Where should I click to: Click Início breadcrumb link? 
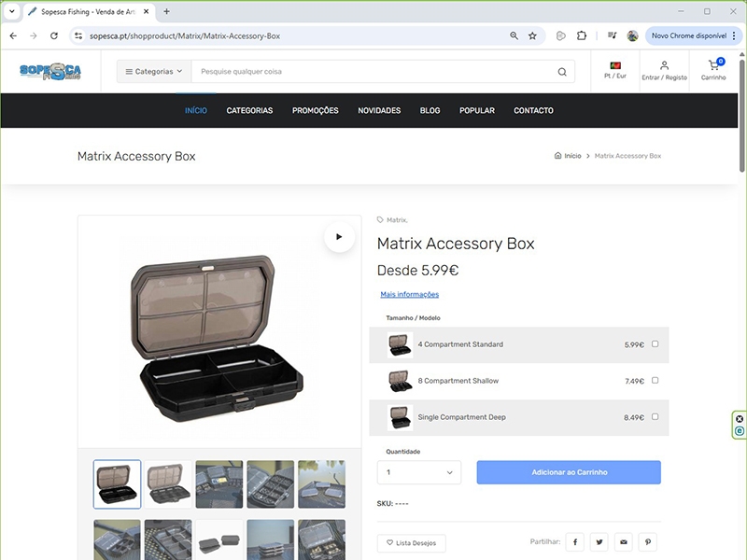572,156
